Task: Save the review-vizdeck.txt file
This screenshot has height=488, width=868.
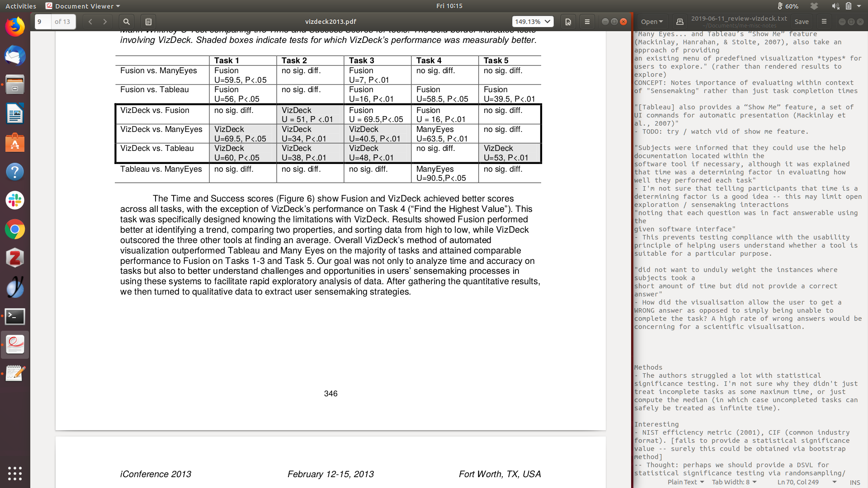Action: [x=802, y=22]
